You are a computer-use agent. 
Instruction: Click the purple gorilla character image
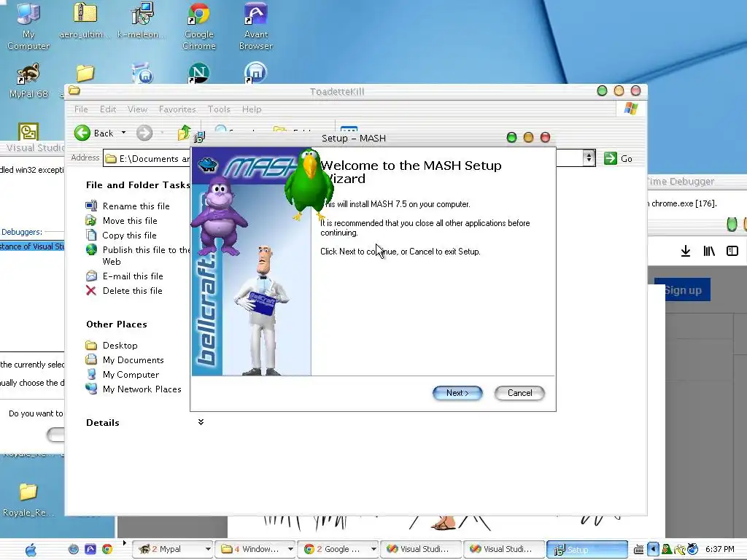[219, 215]
